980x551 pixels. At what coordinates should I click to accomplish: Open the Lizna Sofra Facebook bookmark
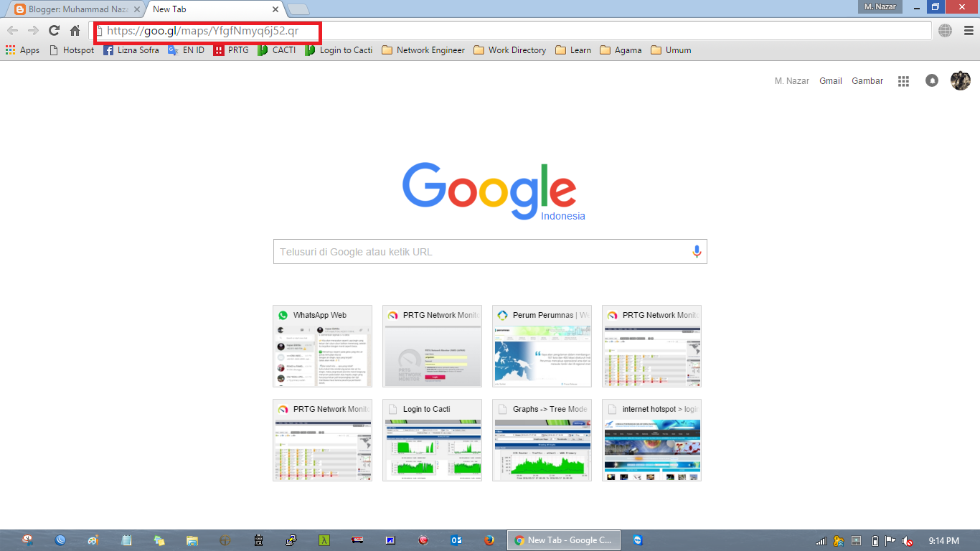pyautogui.click(x=131, y=50)
